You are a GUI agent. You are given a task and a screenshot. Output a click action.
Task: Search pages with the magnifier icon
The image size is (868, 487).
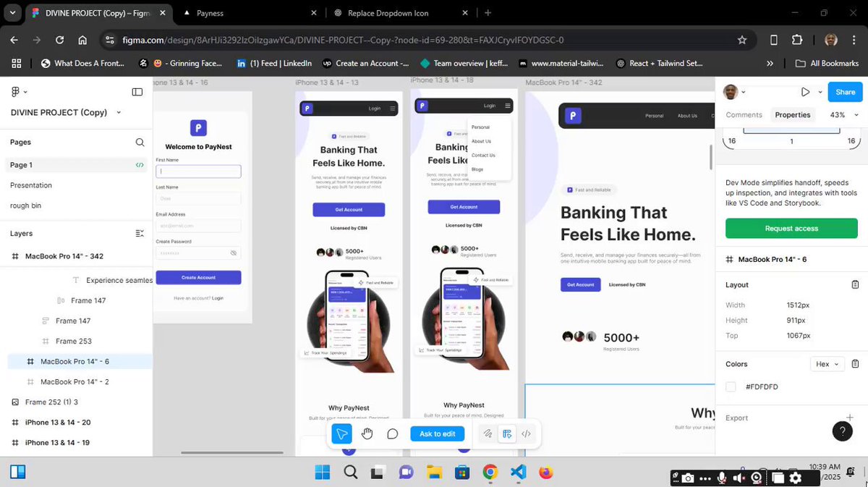pos(140,142)
